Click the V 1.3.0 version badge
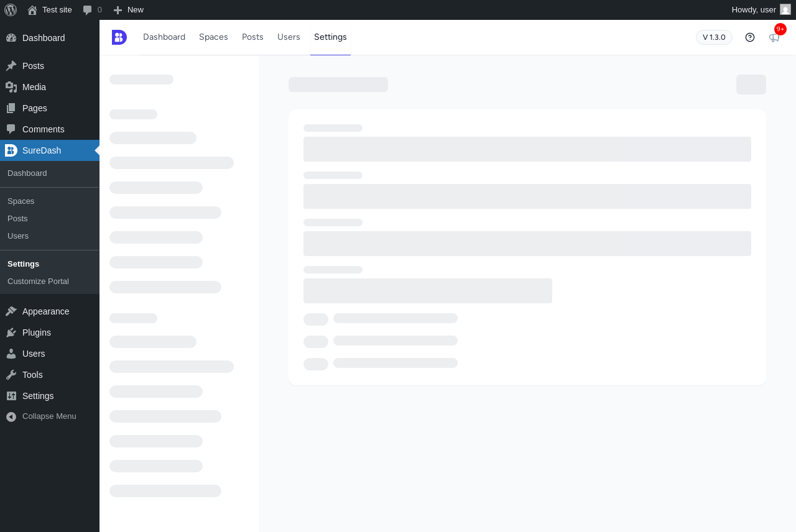 point(714,37)
